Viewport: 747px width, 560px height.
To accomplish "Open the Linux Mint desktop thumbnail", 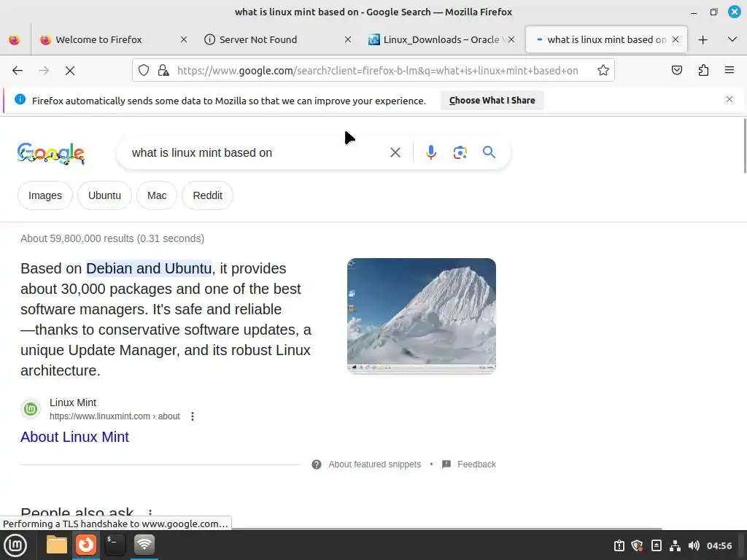I will coord(421,316).
